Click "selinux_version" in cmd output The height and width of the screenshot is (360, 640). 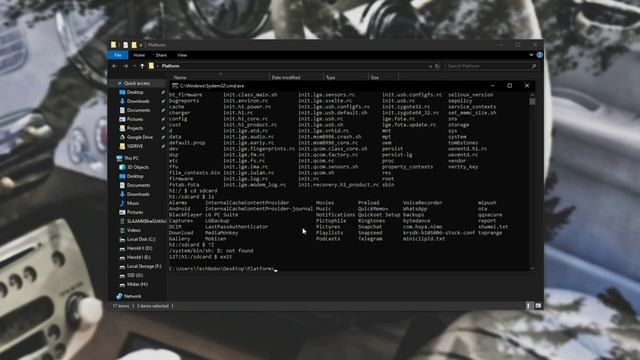click(x=471, y=95)
